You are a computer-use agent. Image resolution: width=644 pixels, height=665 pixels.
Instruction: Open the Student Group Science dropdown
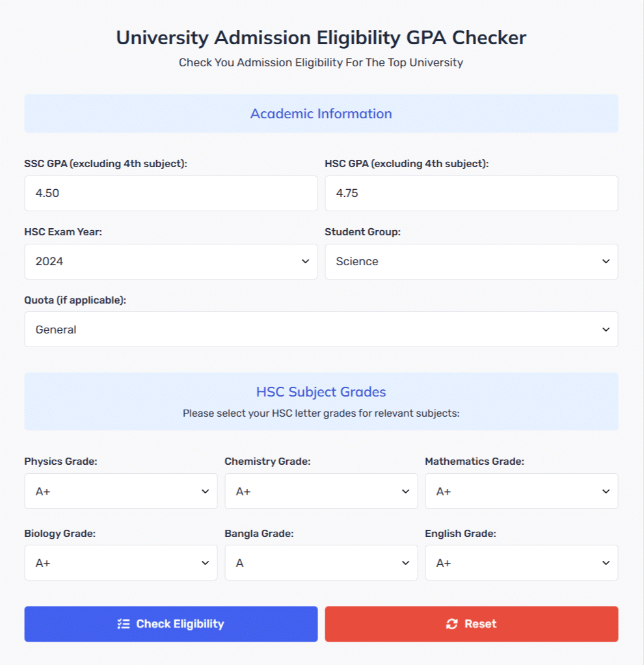[x=472, y=261]
